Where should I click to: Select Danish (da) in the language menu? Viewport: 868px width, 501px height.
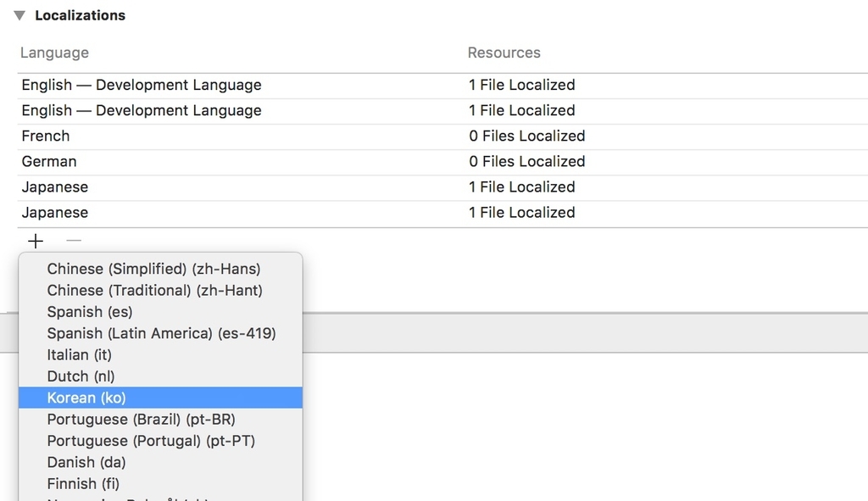click(x=160, y=462)
